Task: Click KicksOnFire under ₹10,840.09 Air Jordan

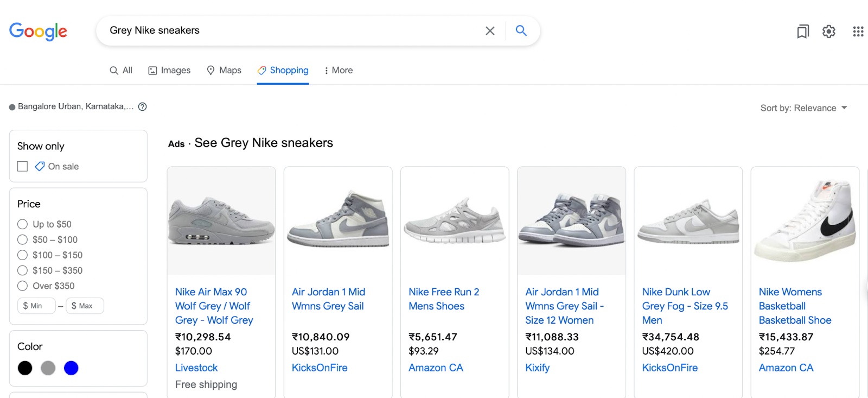Action: 320,368
